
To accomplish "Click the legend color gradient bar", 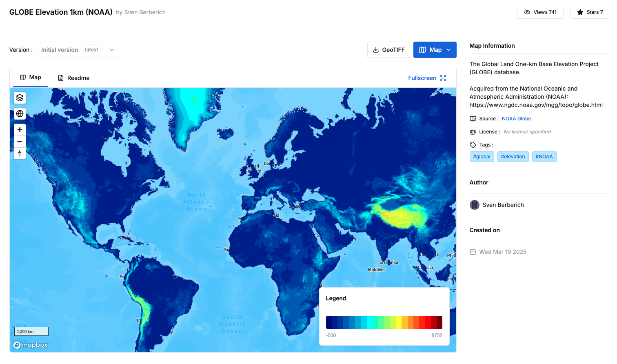I will click(384, 322).
